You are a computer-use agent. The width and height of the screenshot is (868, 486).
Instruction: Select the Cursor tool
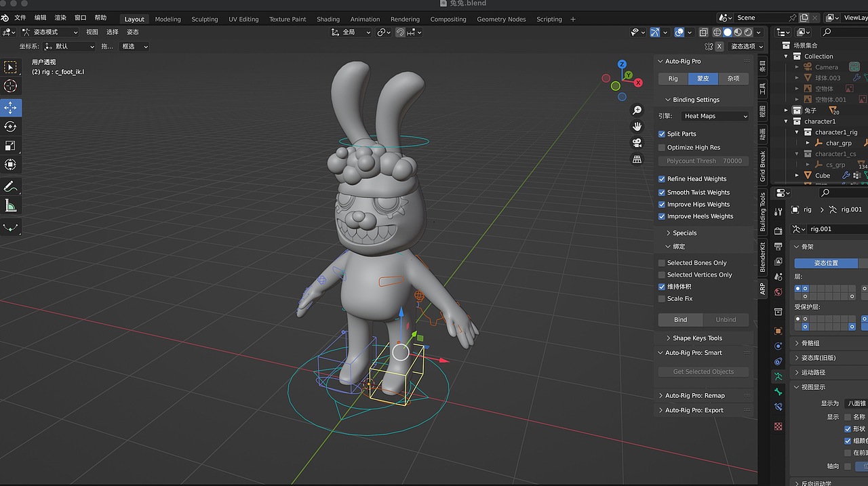[10, 86]
